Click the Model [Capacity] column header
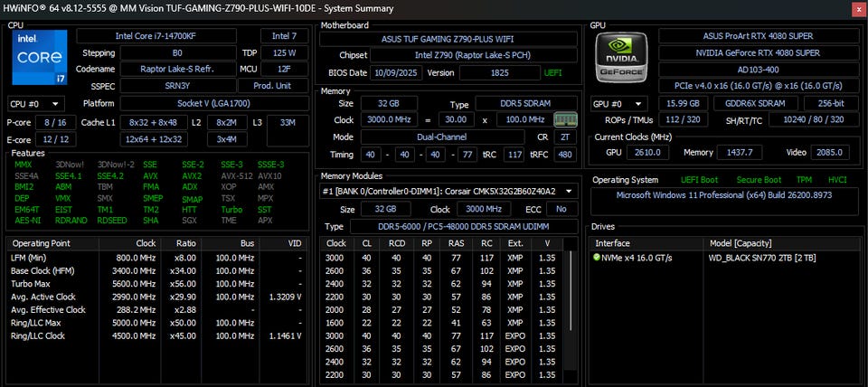This screenshot has height=387, width=868. click(x=782, y=243)
